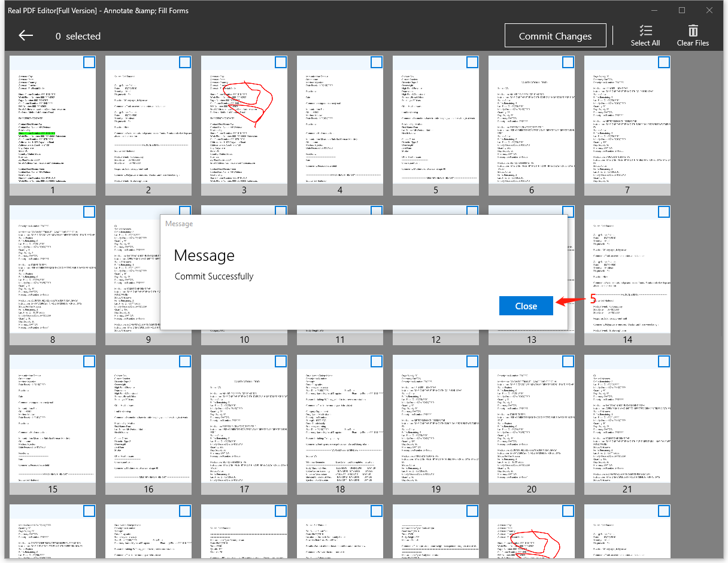
Task: Click the Select All icon
Action: click(645, 31)
